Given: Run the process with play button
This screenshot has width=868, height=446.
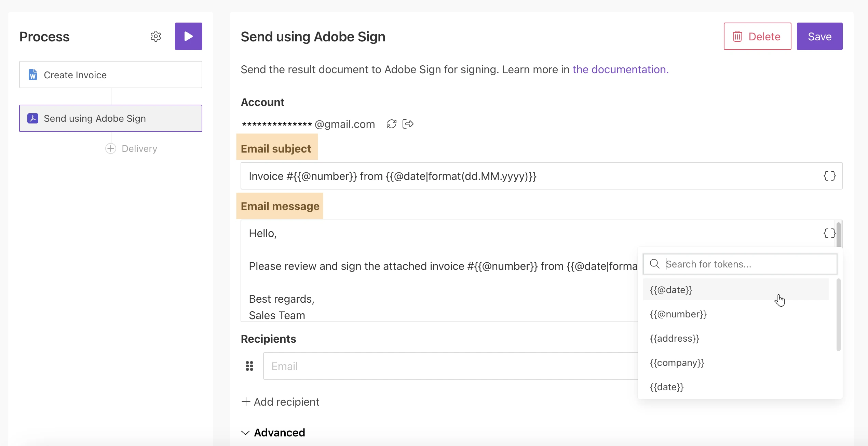Looking at the screenshot, I should 188,36.
